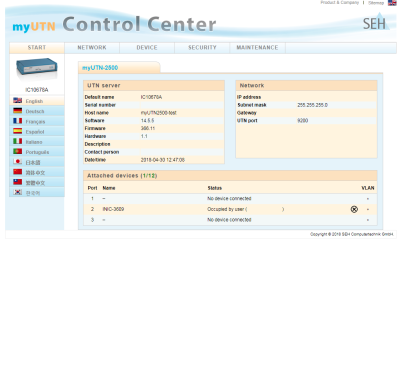The width and height of the screenshot is (400, 371).
Task: Select the Simplified Chinese flag icon
Action: pyautogui.click(x=18, y=172)
